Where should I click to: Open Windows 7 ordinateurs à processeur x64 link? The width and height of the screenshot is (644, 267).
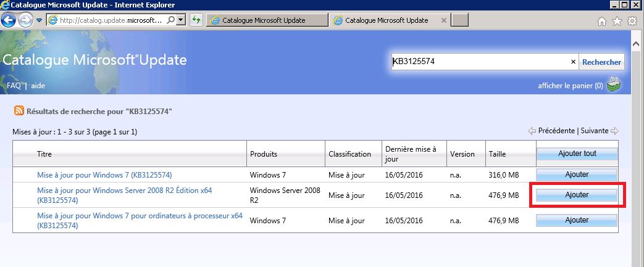pos(140,220)
